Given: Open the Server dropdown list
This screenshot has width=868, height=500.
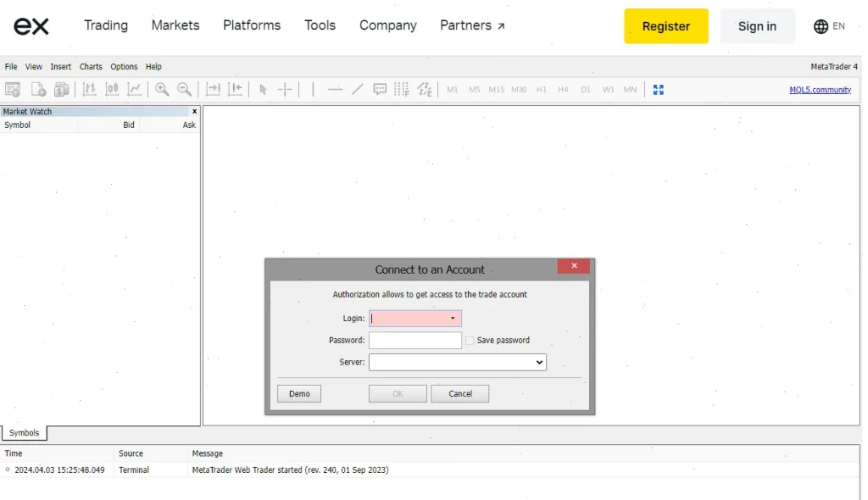Looking at the screenshot, I should tap(457, 362).
